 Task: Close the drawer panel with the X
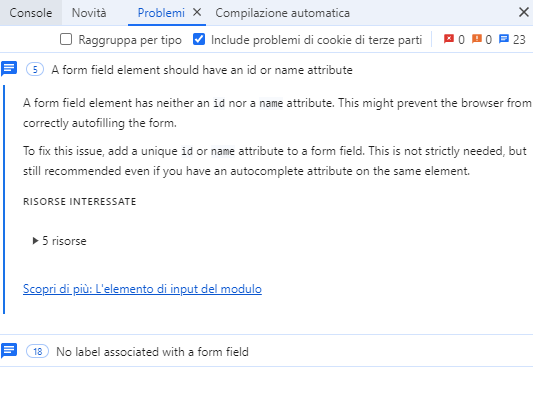(524, 13)
